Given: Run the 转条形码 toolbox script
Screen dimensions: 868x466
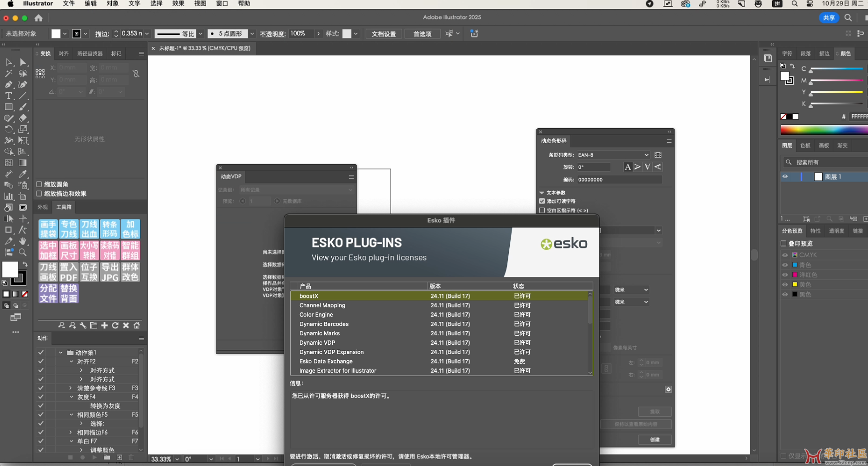Looking at the screenshot, I should pyautogui.click(x=110, y=229).
